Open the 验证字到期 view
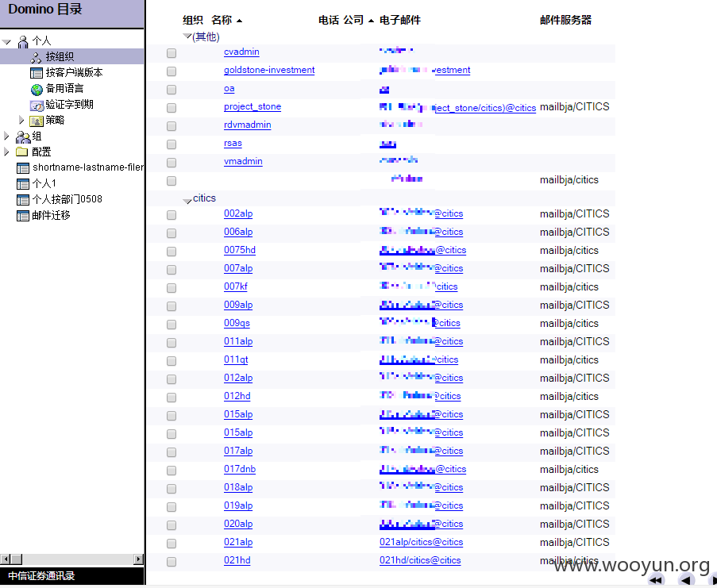The image size is (717, 588). (70, 104)
